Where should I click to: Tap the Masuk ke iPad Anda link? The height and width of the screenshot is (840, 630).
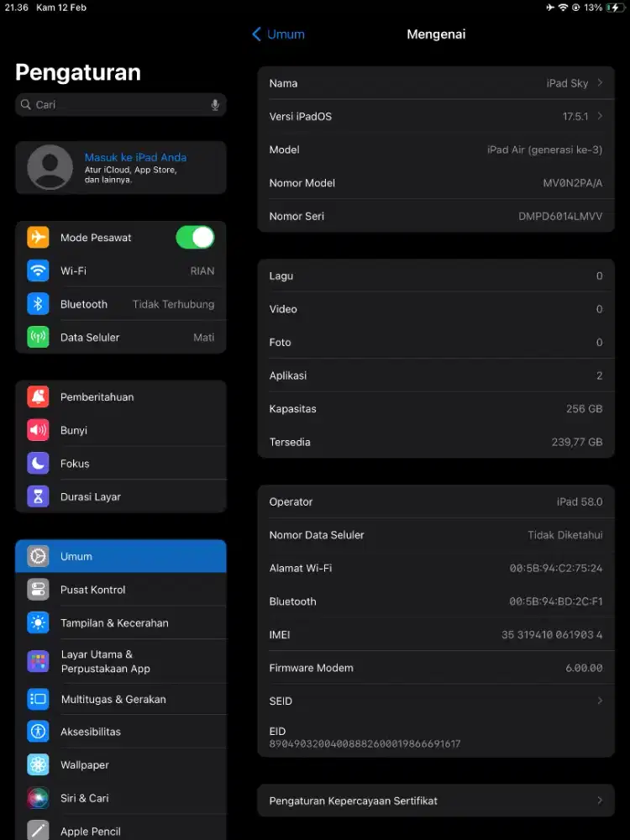[x=135, y=158]
